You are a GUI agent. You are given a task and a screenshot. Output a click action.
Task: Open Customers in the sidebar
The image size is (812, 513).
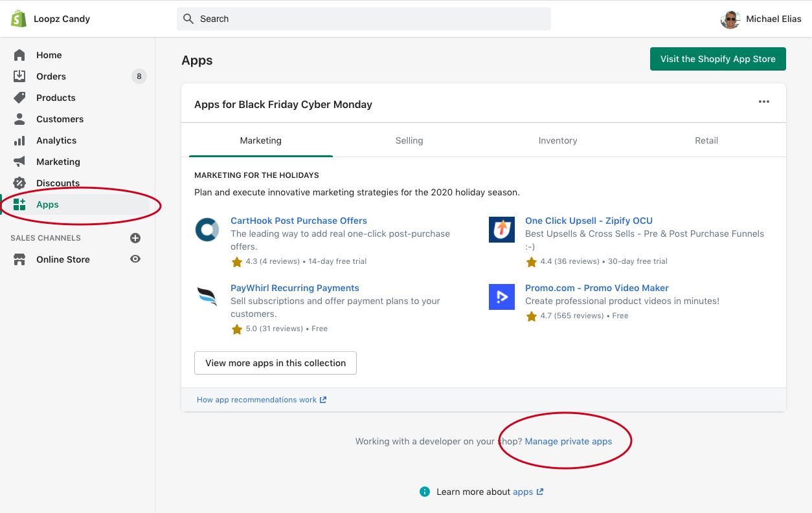60,119
